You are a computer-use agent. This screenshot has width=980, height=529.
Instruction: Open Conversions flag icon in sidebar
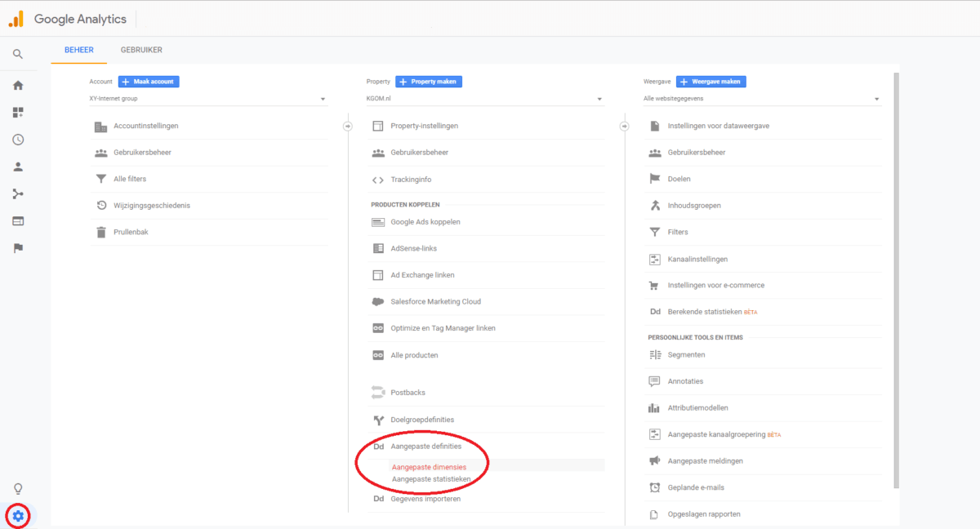pyautogui.click(x=18, y=248)
